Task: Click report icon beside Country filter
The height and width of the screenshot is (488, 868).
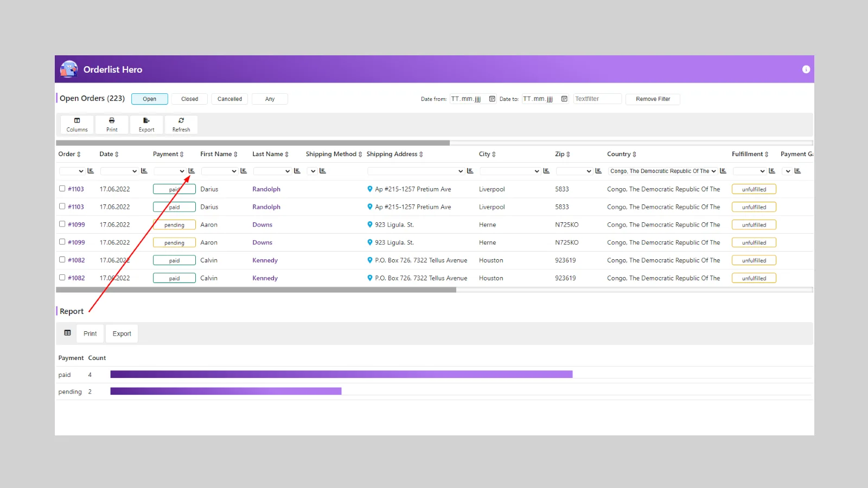Action: point(723,171)
